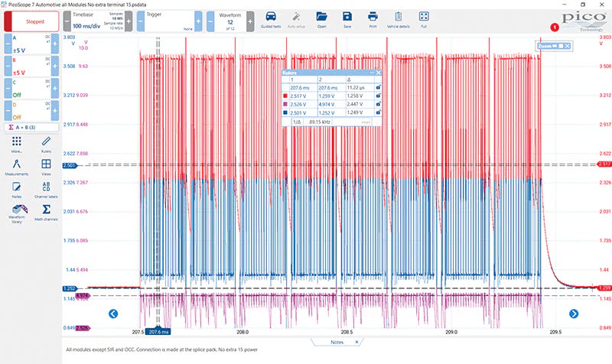Viewport: 612px width, 364px height.
Task: Maximize the Zoom overview window
Action: coord(561,46)
